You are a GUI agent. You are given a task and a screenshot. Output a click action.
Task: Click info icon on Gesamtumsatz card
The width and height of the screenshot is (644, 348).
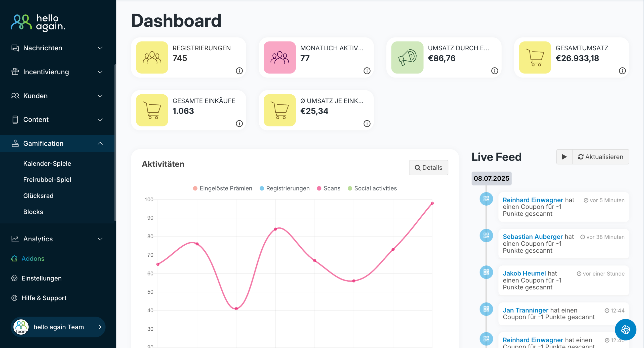click(x=622, y=71)
